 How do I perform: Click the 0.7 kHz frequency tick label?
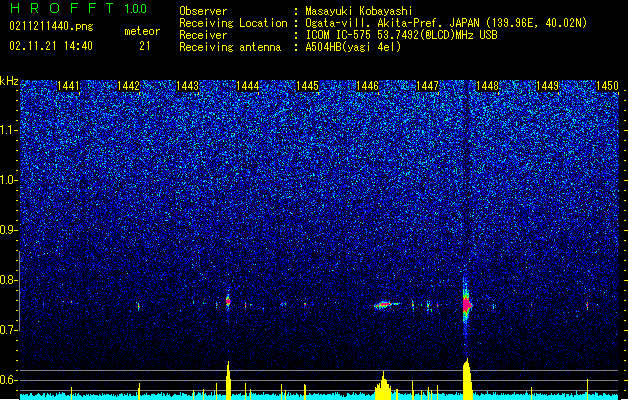[x=8, y=330]
